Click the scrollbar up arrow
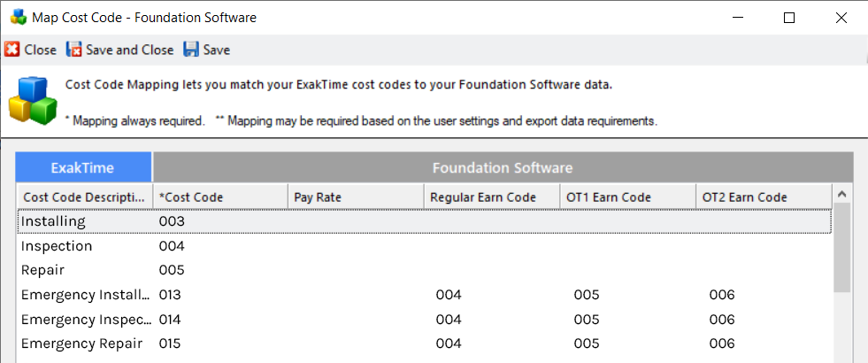Viewport: 868px width, 363px height. click(x=842, y=194)
